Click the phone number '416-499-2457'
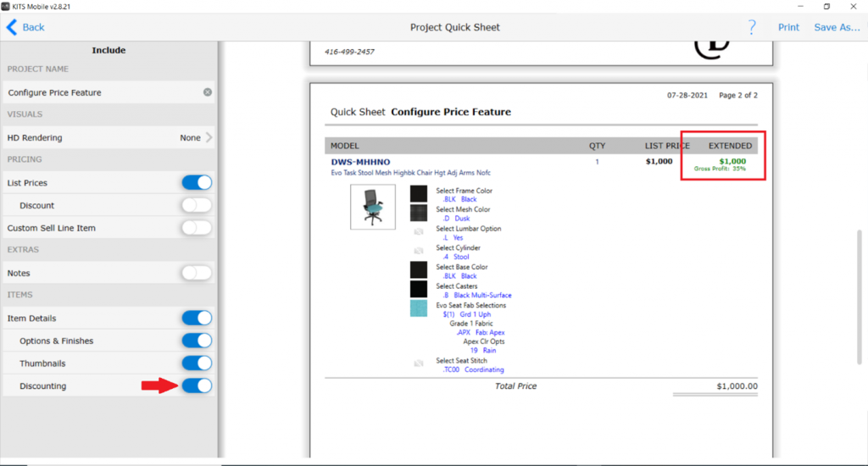 (349, 52)
